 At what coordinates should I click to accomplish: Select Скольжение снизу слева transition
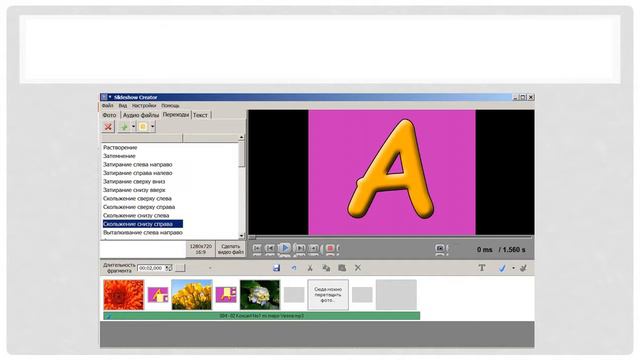coord(136,216)
